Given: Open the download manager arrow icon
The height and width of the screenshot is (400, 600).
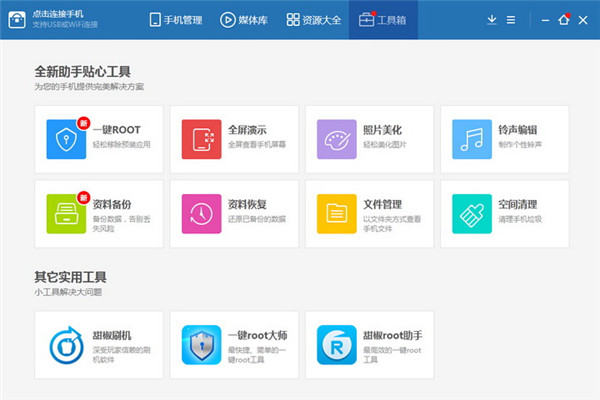Looking at the screenshot, I should 491,19.
